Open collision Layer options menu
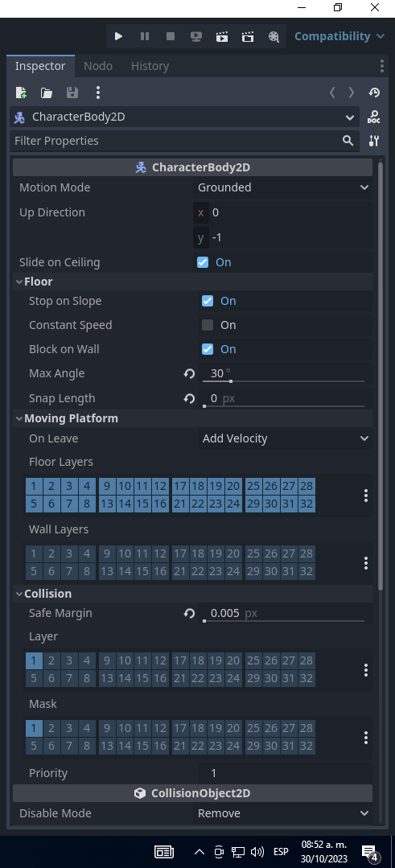395x868 pixels. click(366, 670)
